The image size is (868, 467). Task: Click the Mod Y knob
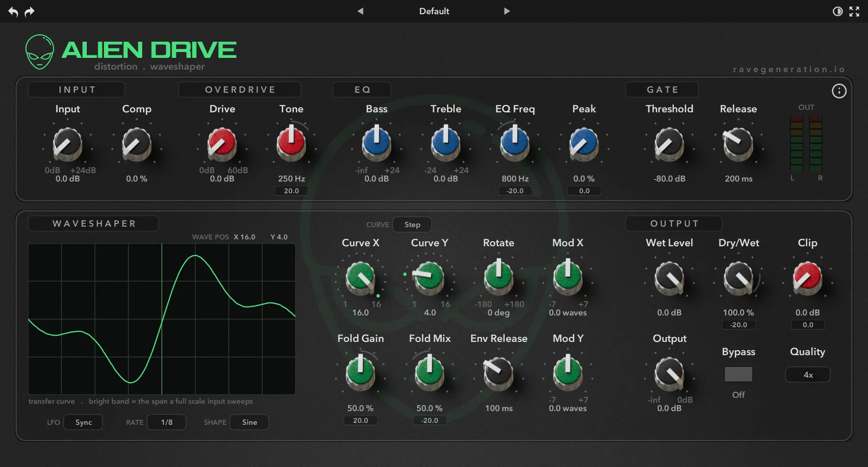tap(568, 372)
